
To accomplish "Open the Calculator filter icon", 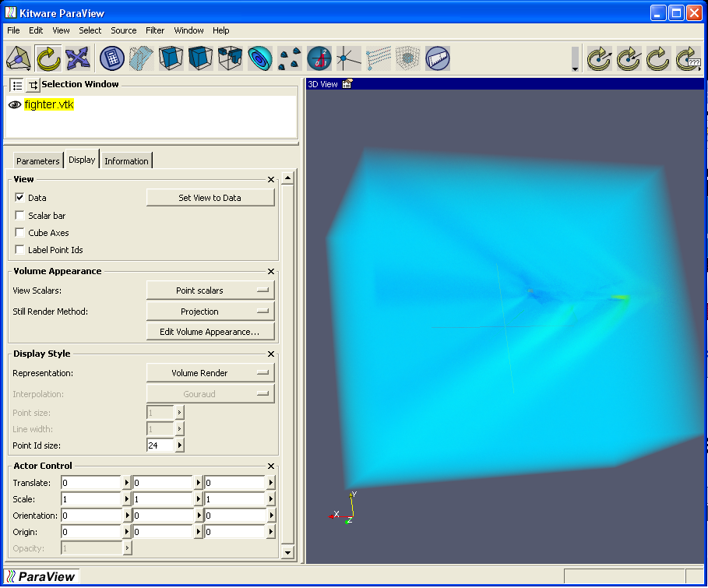I will point(111,58).
